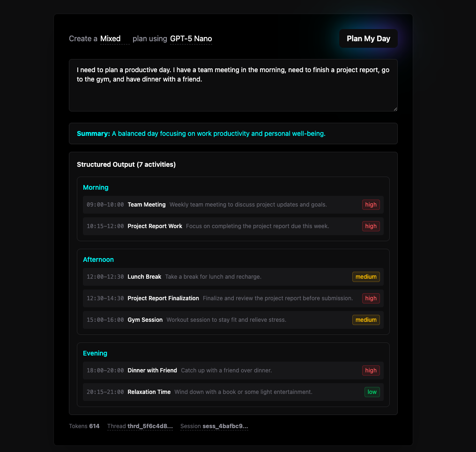Click the Plan My Day button
This screenshot has width=476, height=452.
coord(368,38)
